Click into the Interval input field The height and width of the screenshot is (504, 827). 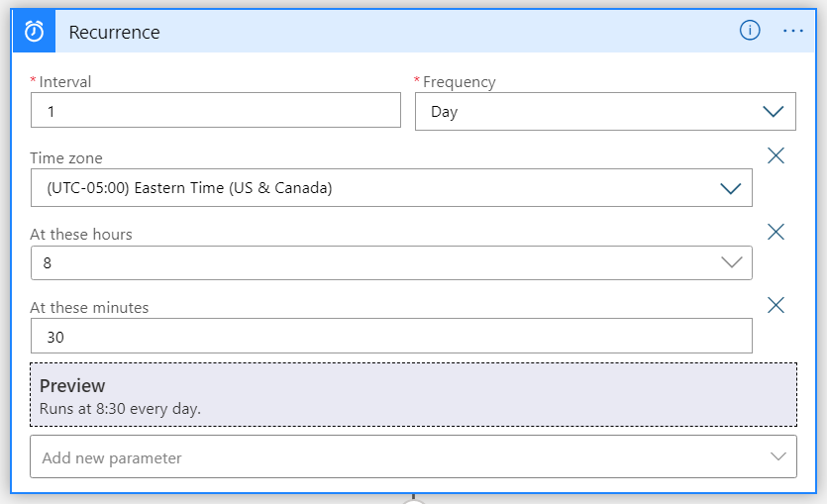[215, 111]
